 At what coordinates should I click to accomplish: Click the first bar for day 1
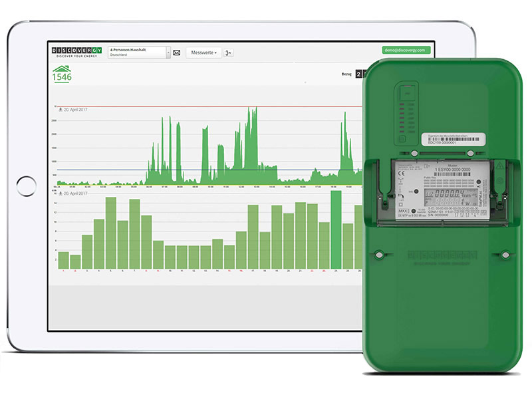pyautogui.click(x=63, y=260)
